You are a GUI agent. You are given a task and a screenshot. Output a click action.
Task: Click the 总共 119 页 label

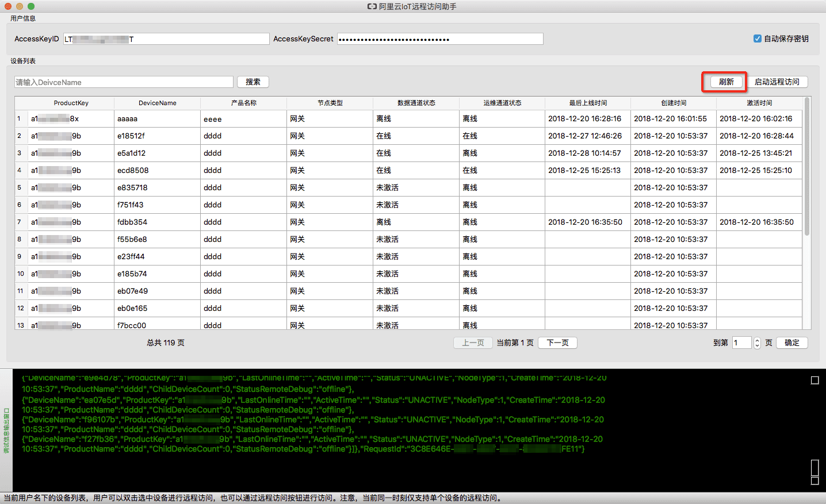point(166,343)
